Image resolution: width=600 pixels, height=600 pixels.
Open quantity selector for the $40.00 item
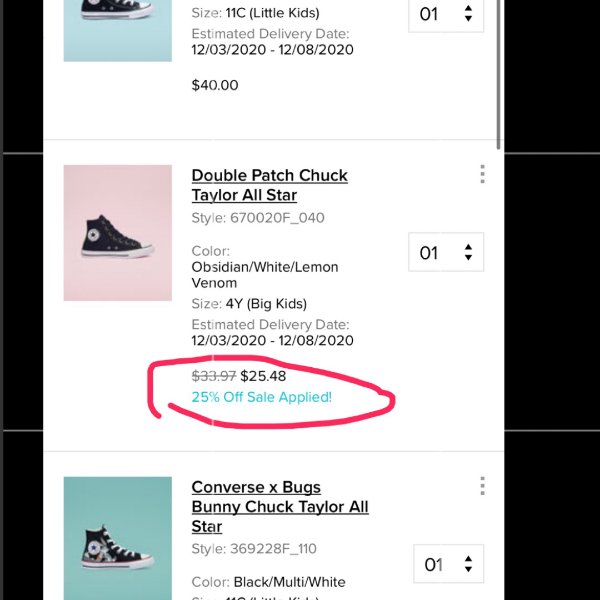pyautogui.click(x=446, y=15)
